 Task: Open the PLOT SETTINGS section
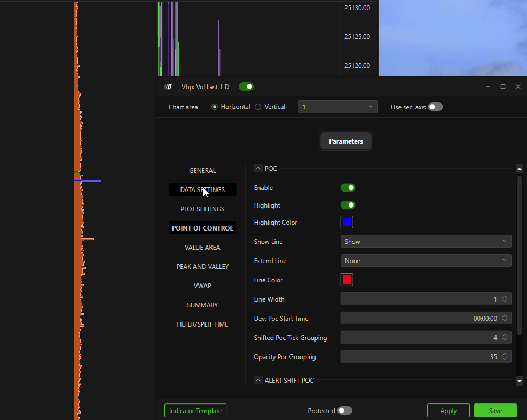[x=202, y=209]
